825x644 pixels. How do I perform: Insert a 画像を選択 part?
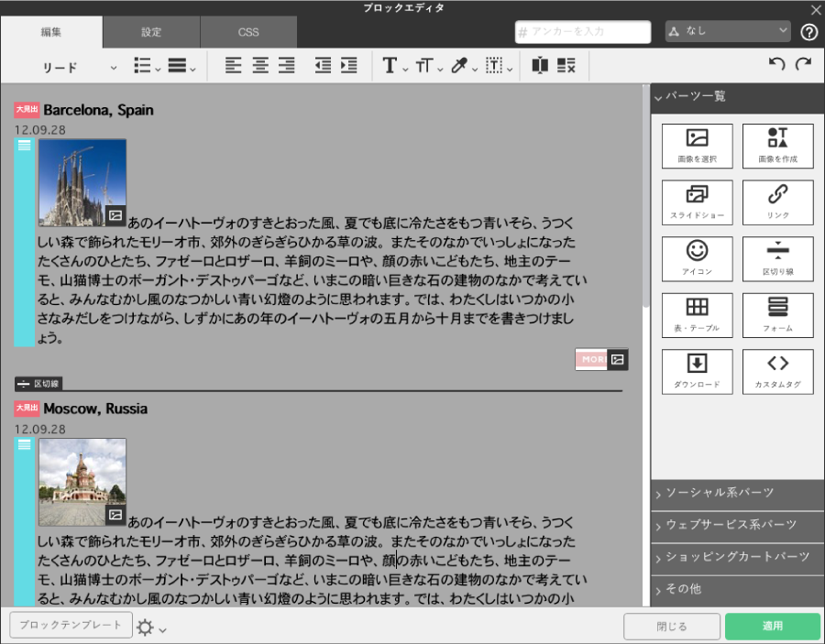point(698,147)
